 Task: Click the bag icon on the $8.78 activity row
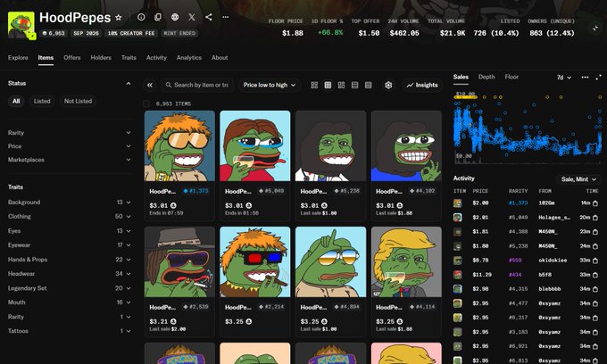[x=595, y=261]
